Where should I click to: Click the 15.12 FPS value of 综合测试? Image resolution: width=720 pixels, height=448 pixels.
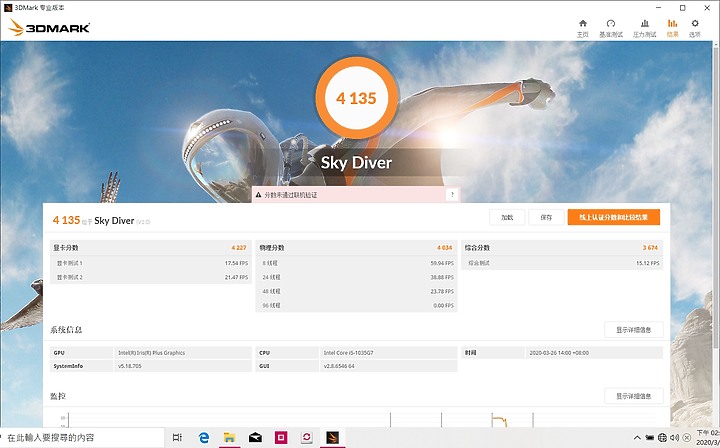[647, 263]
